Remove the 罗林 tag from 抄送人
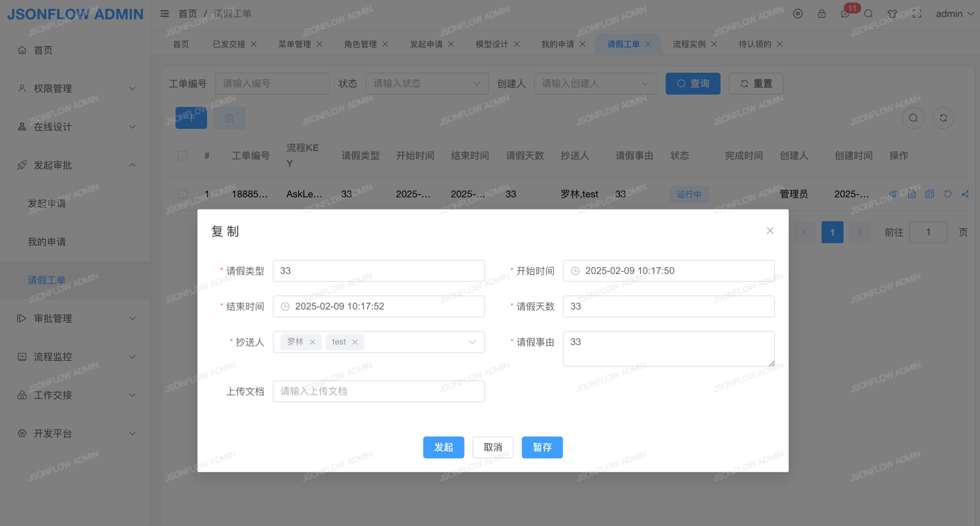Image resolution: width=980 pixels, height=526 pixels. (313, 342)
